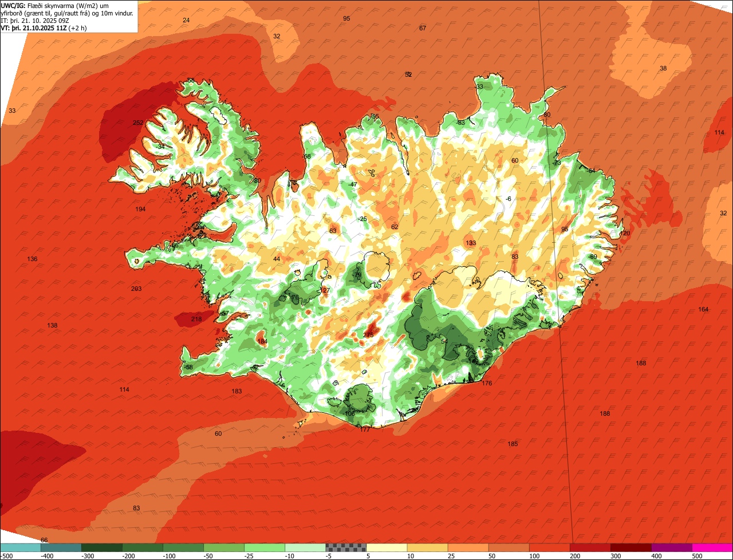Click the map value 62 in central Iceland
This screenshot has width=733, height=560.
(395, 227)
